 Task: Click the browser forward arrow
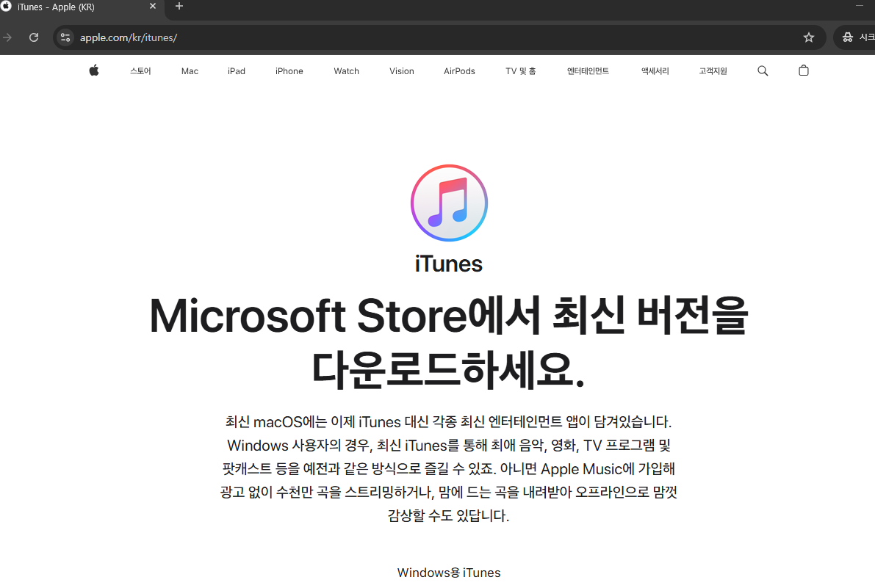coord(8,37)
